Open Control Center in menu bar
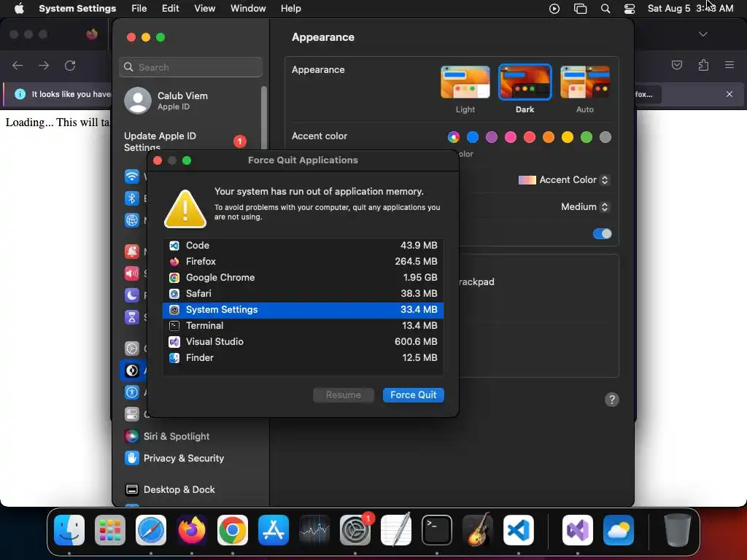 [x=630, y=9]
